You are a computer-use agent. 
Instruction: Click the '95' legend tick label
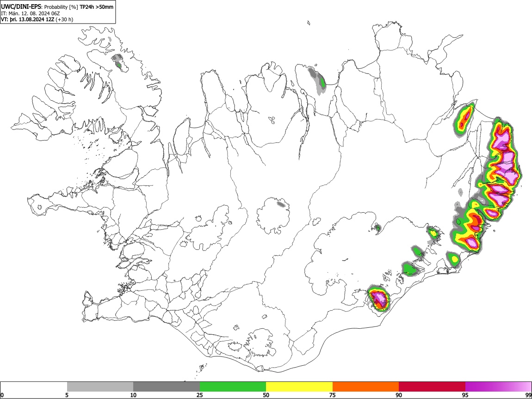pos(465,395)
